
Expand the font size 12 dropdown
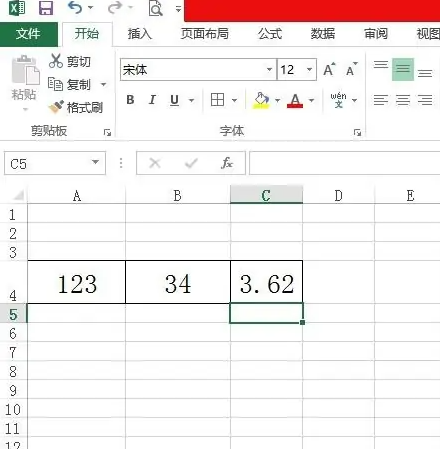309,70
